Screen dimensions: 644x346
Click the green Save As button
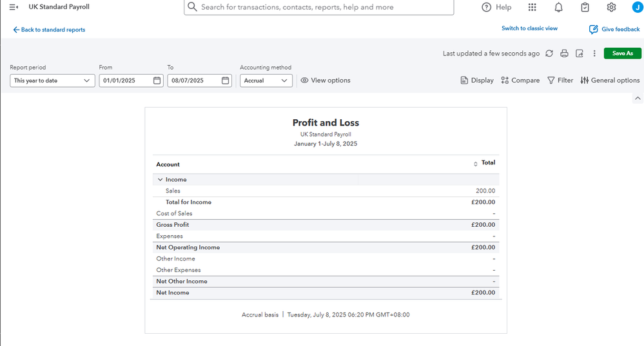point(622,53)
